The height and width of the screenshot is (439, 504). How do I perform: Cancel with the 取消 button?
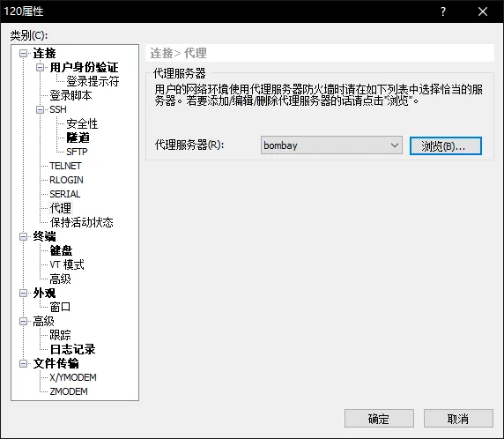pyautogui.click(x=458, y=419)
